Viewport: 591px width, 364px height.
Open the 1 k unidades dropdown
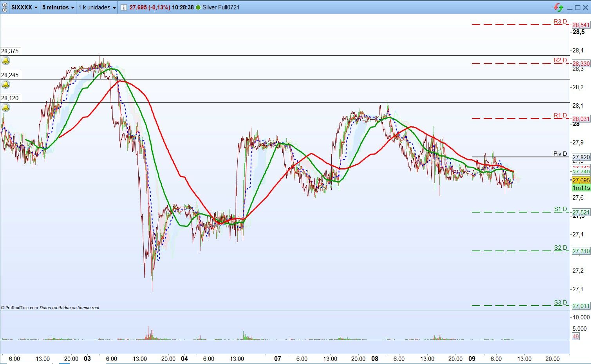(97, 7)
